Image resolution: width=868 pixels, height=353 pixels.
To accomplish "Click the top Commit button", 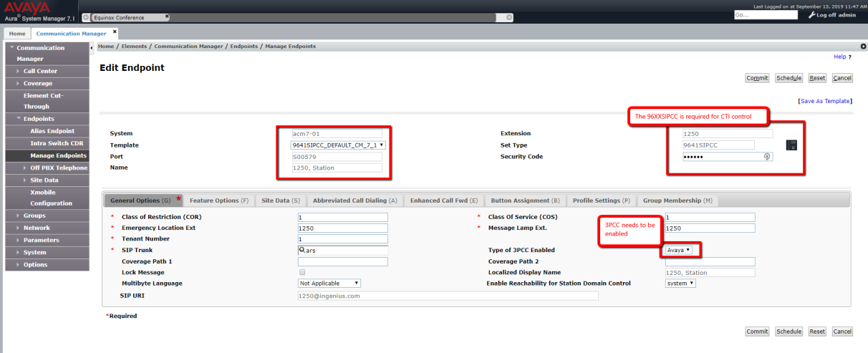I will tap(757, 78).
